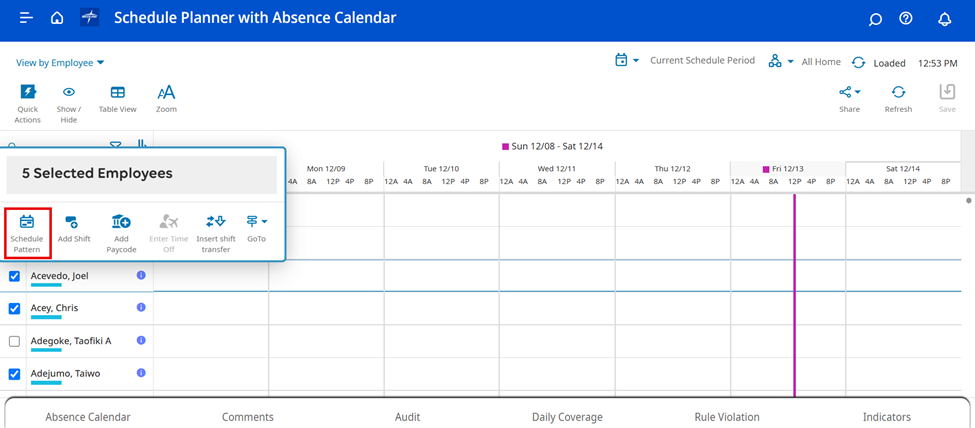Viewport: 975px width, 428px height.
Task: Switch to Daily Coverage tab
Action: point(567,417)
